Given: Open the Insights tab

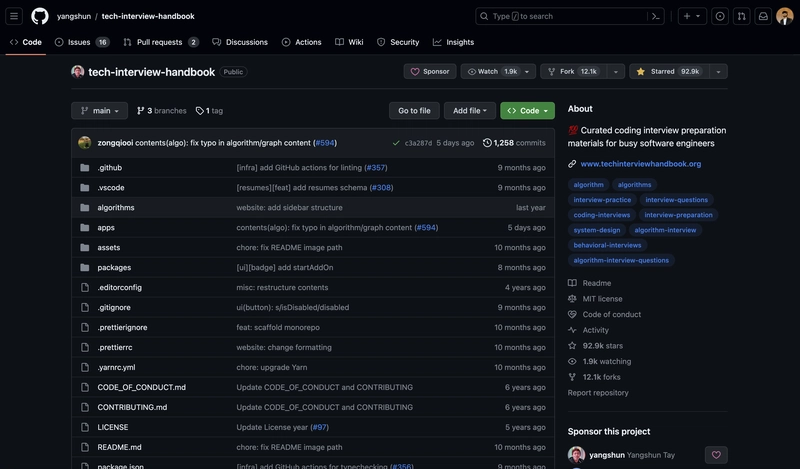Looking at the screenshot, I should pyautogui.click(x=454, y=42).
